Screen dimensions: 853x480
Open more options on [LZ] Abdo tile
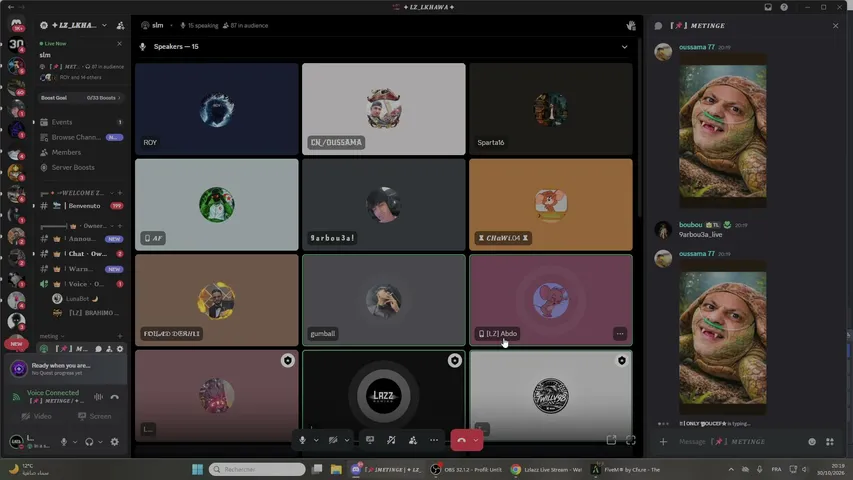click(620, 334)
